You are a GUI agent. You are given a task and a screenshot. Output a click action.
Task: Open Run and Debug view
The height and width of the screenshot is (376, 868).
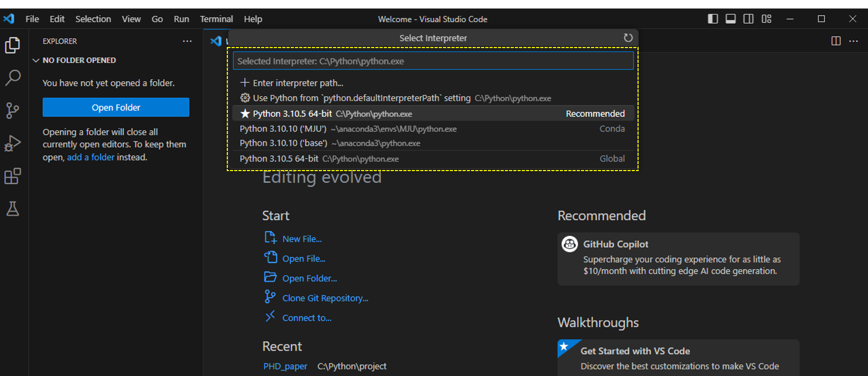click(13, 143)
